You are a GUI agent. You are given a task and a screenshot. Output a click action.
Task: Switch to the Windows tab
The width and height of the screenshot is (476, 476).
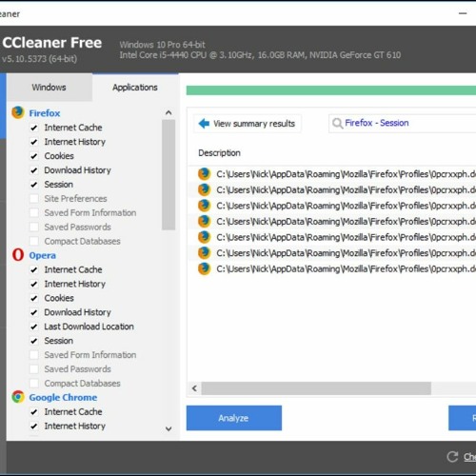tap(49, 88)
